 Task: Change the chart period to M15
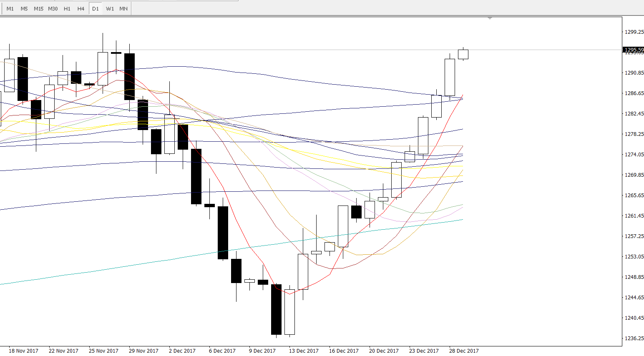pos(38,9)
